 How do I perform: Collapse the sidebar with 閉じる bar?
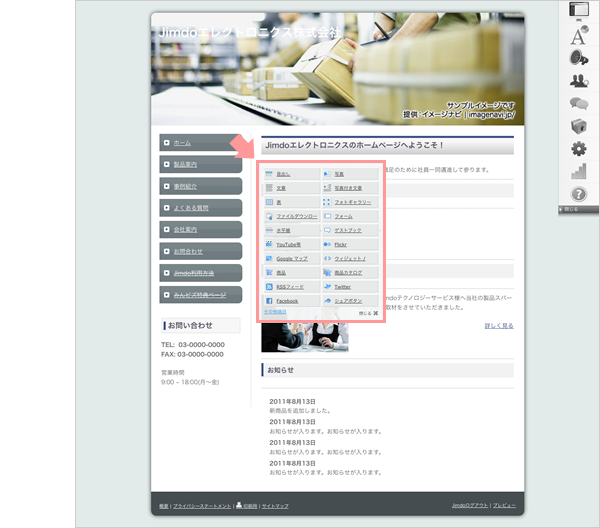tap(578, 209)
